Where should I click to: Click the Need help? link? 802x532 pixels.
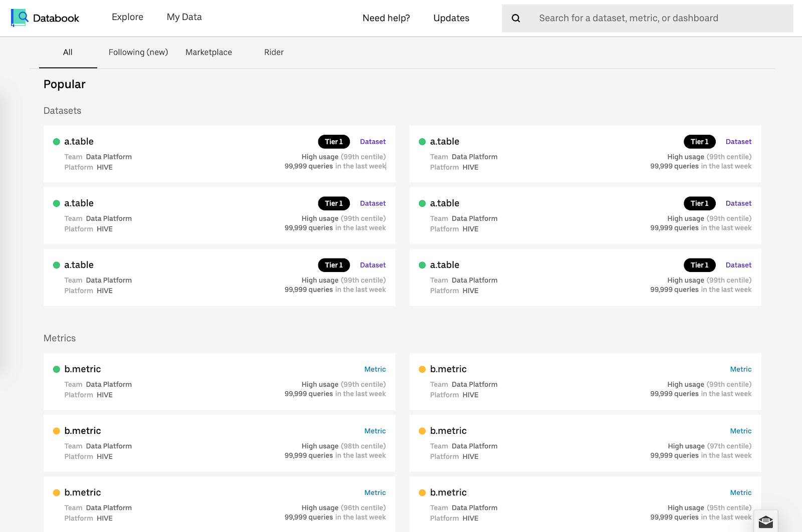click(x=386, y=18)
